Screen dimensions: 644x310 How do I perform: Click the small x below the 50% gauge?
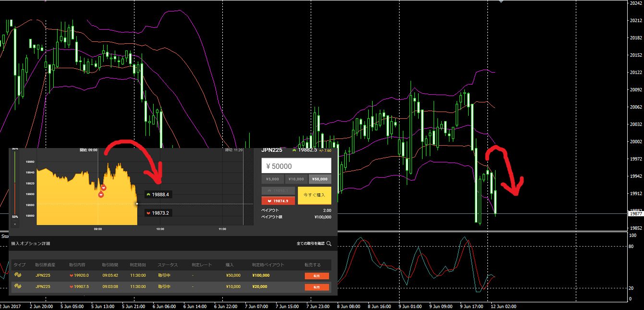pos(15,224)
